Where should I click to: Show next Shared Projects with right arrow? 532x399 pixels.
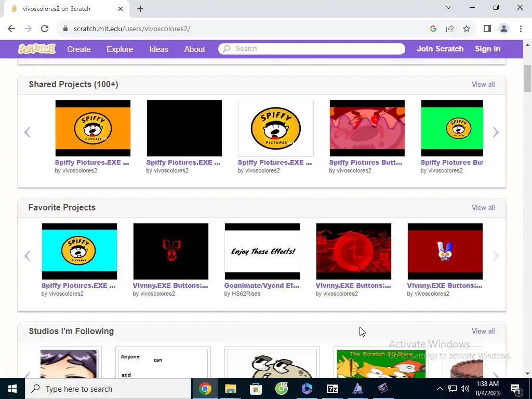[496, 132]
